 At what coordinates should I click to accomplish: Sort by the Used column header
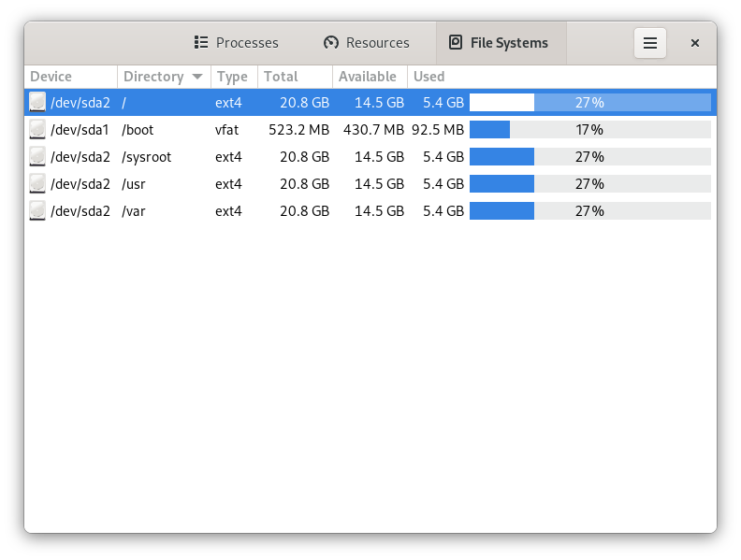point(429,77)
